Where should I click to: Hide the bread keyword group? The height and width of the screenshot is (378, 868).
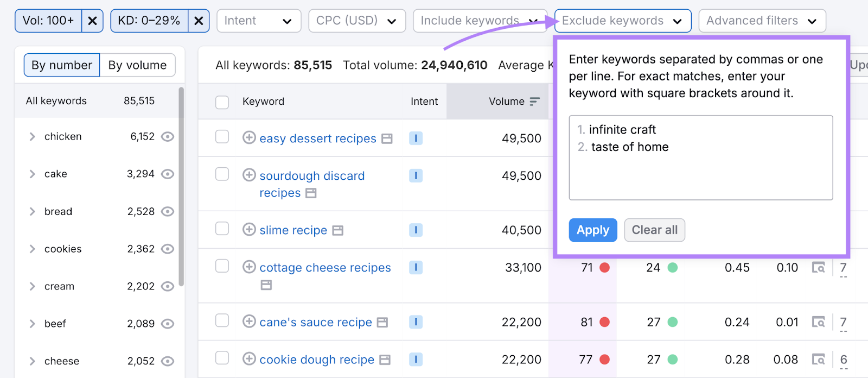168,212
